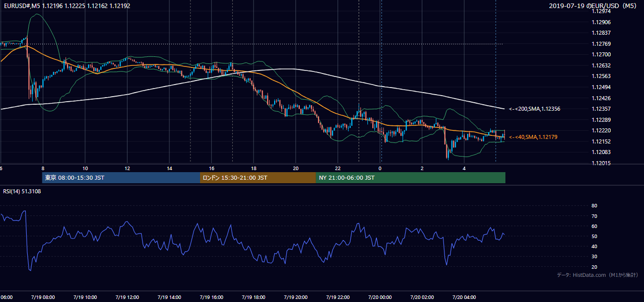This screenshot has height=302, width=644.
Task: Click RSI axis level 40
Action: [x=594, y=246]
